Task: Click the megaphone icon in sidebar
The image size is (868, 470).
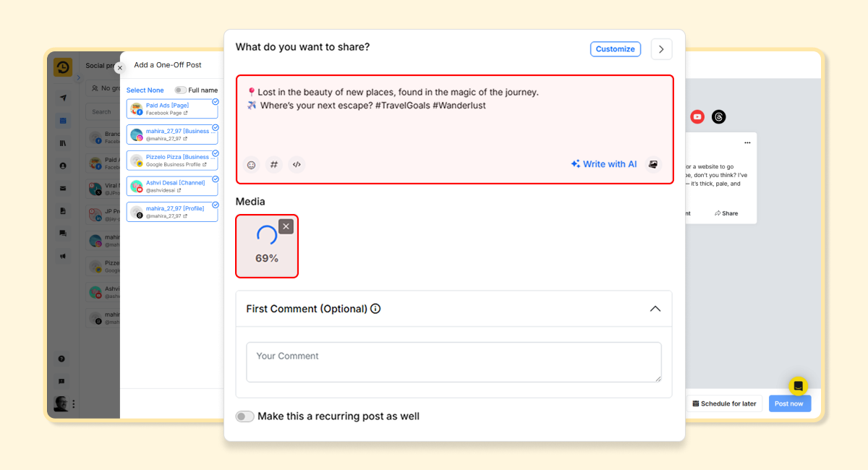Action: (x=63, y=256)
